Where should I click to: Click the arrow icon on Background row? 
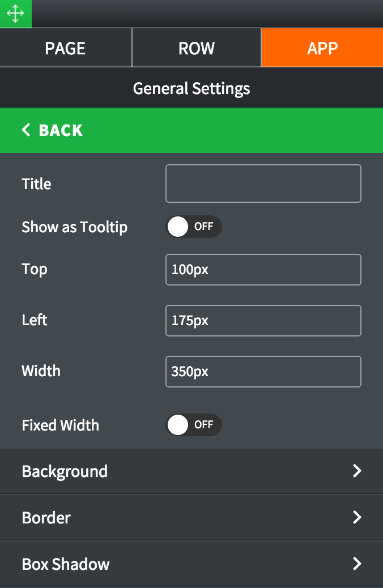[x=357, y=471]
